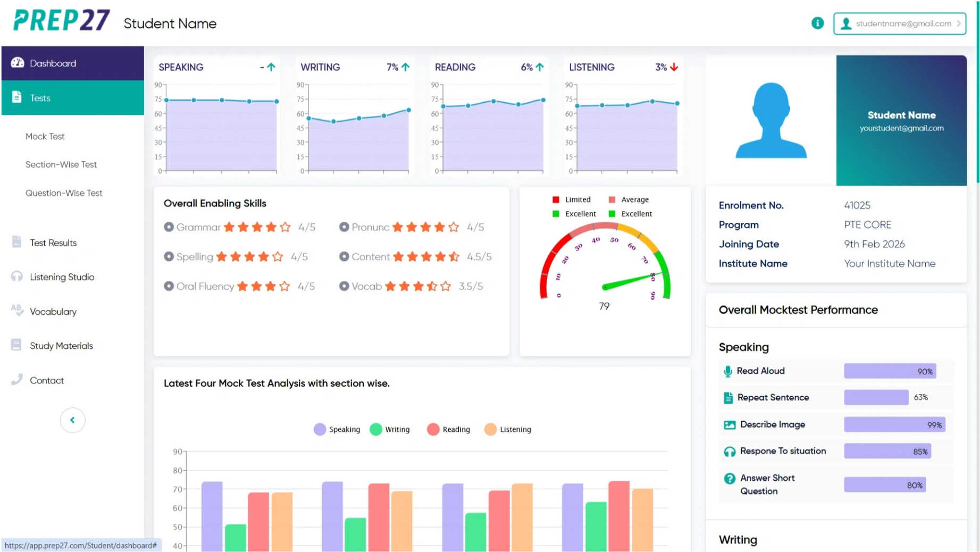Toggle the Speaking legend in the mock test chart

point(337,429)
